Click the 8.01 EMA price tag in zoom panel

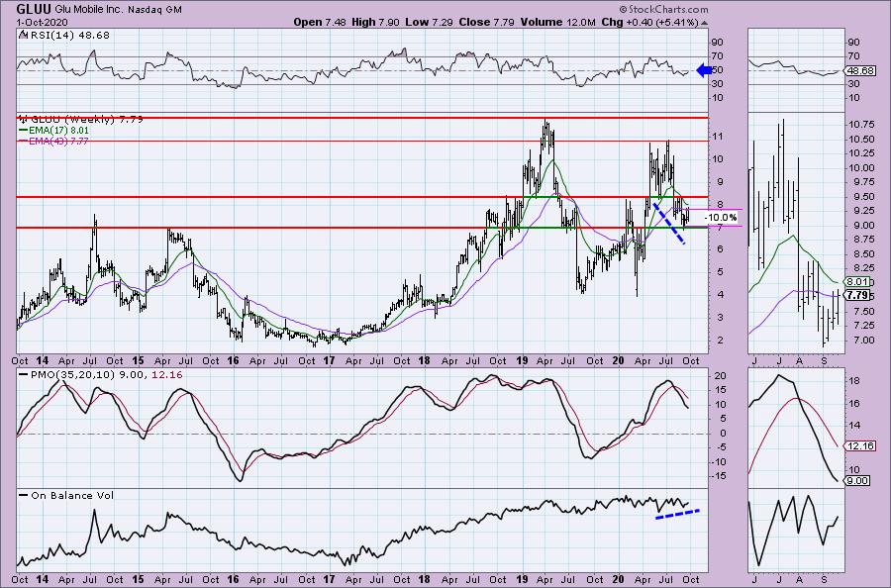coord(858,282)
